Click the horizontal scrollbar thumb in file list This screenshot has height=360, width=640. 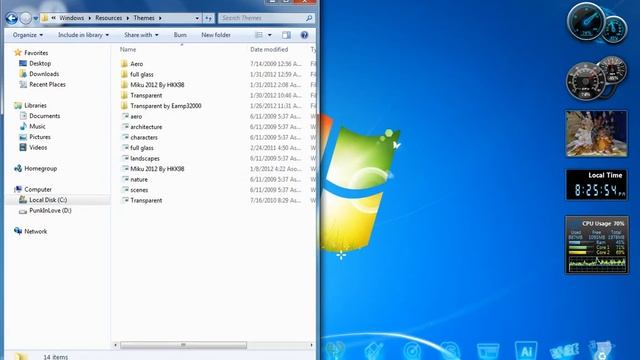(x=183, y=345)
